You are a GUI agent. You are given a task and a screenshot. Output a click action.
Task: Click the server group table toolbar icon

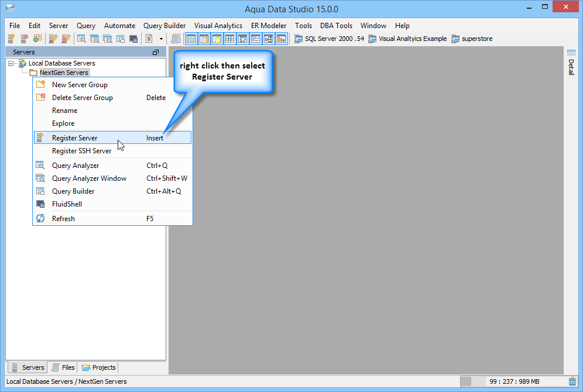coord(37,39)
